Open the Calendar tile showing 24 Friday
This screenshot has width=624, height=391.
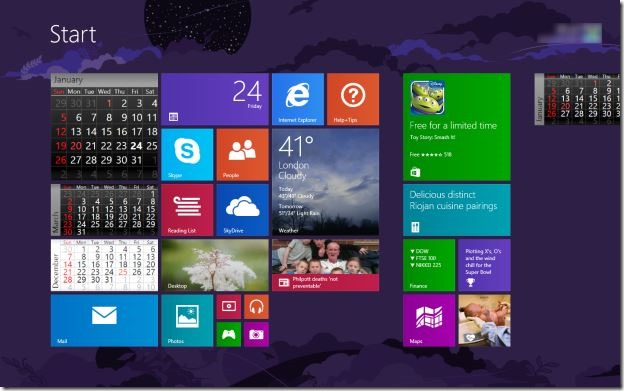coord(215,99)
